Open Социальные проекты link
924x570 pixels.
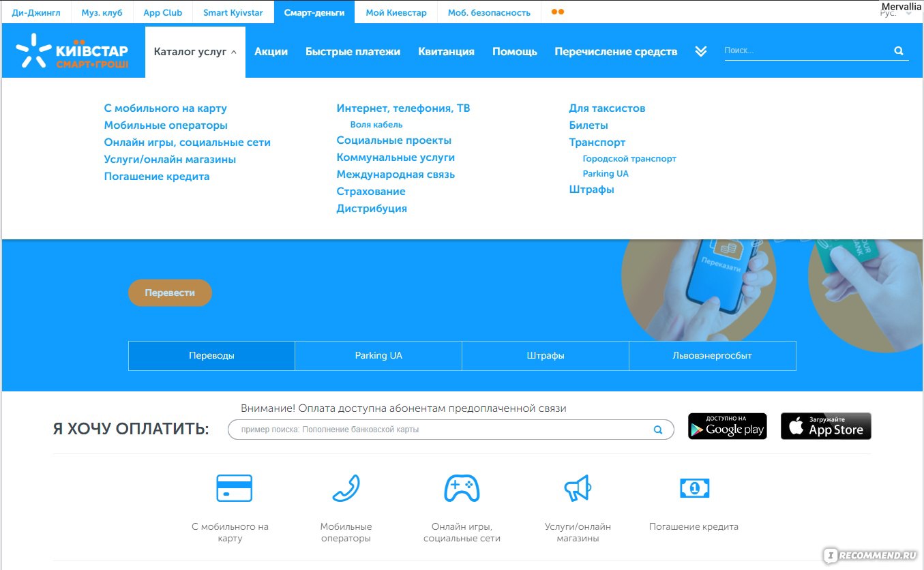(394, 140)
